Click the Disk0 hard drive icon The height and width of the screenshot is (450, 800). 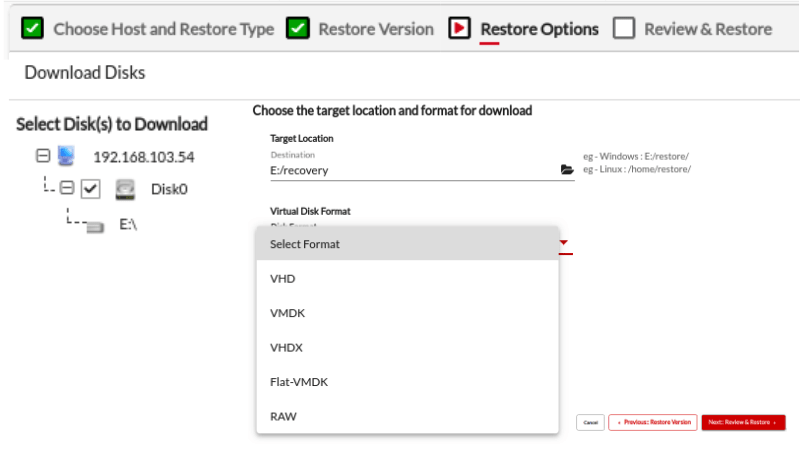tap(125, 188)
